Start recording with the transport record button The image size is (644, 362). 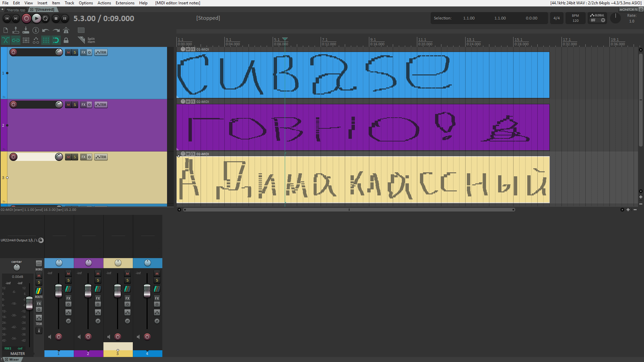26,18
